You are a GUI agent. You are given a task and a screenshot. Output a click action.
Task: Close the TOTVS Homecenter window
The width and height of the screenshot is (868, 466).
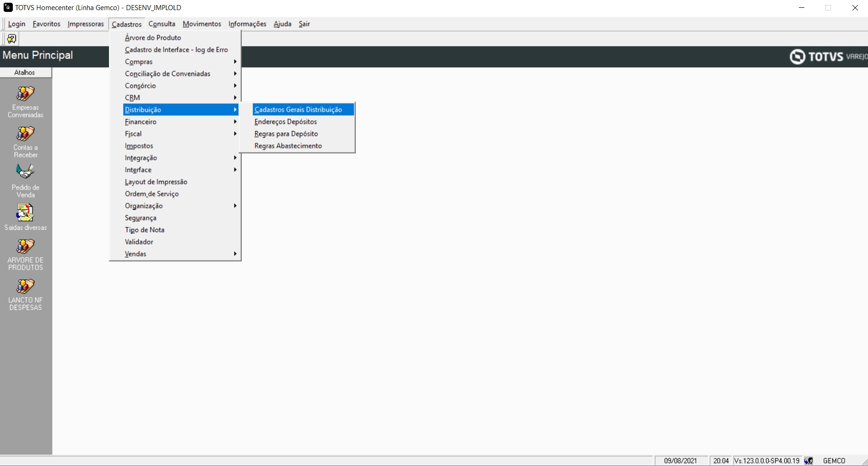855,8
